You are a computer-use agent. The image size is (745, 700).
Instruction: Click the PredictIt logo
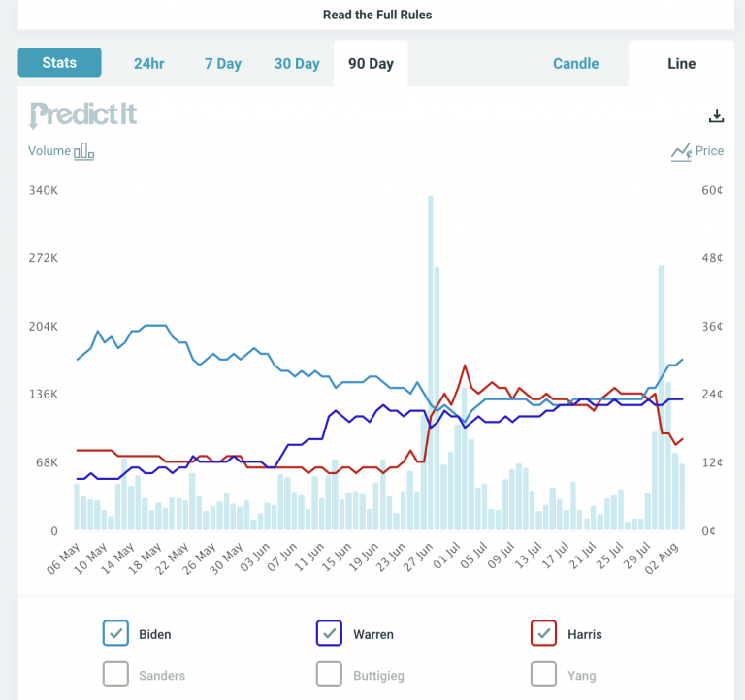pos(83,115)
